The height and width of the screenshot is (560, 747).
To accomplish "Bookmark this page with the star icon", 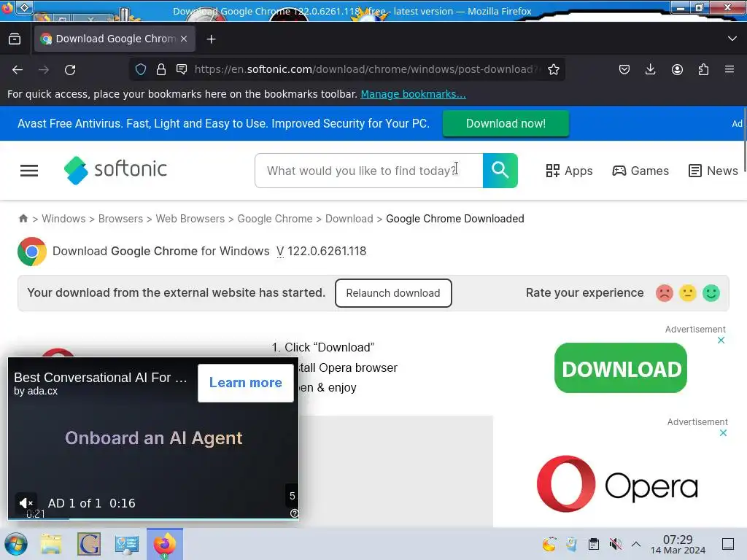I will 553,69.
